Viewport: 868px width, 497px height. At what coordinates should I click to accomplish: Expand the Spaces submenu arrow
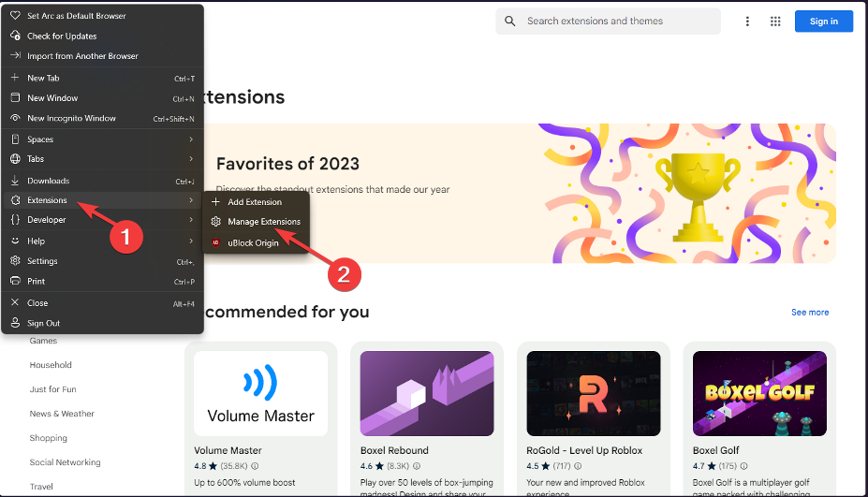(x=191, y=139)
